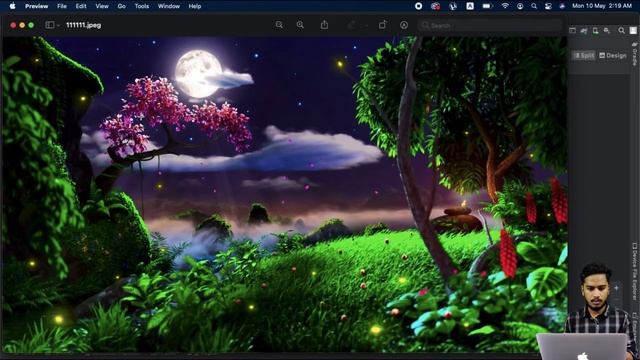This screenshot has width=640, height=360.
Task: Click the Sync Project with Gradle icon
Action: coord(584,31)
